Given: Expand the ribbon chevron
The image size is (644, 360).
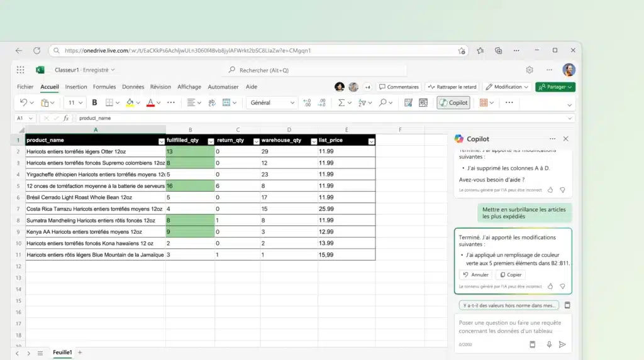Looking at the screenshot, I should (570, 105).
